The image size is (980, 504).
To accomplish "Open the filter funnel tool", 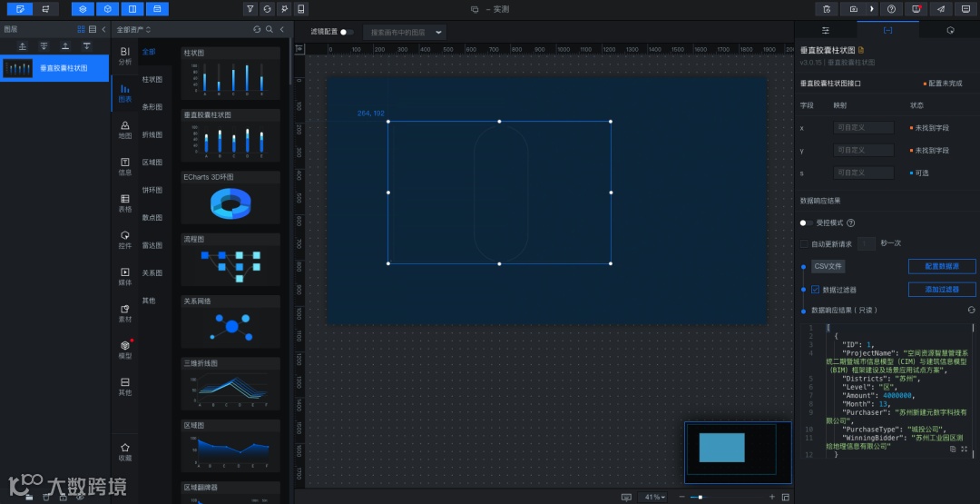I will pos(250,9).
